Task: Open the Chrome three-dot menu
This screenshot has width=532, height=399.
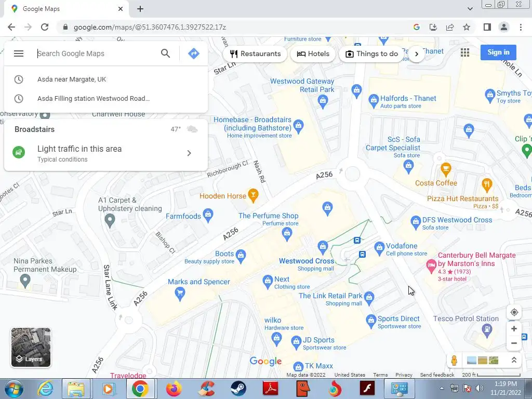Action: pyautogui.click(x=521, y=27)
